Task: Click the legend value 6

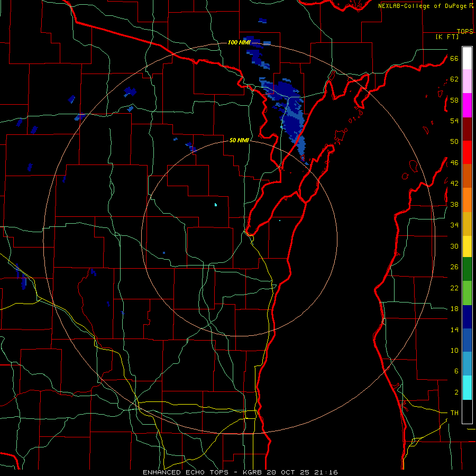Action: point(456,371)
